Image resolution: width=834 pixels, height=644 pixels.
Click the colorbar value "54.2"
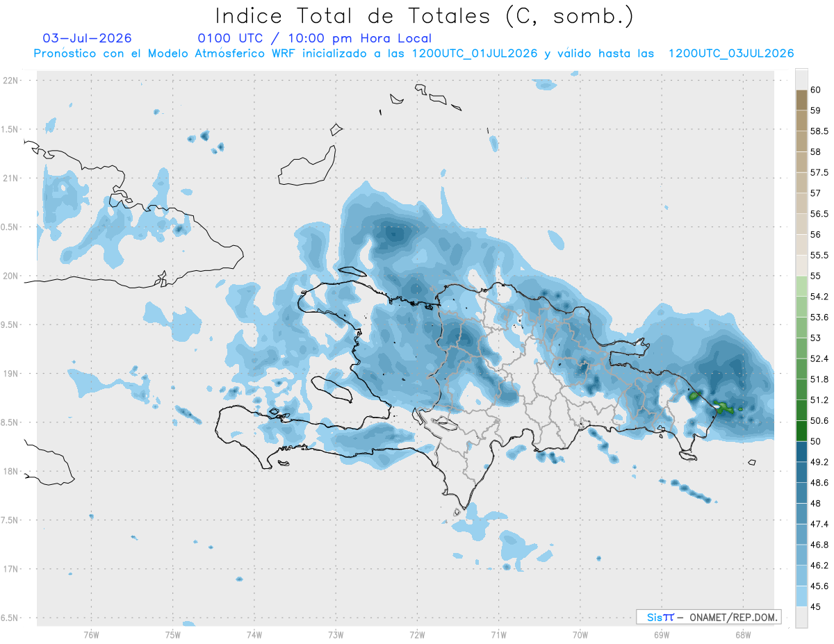pos(819,297)
